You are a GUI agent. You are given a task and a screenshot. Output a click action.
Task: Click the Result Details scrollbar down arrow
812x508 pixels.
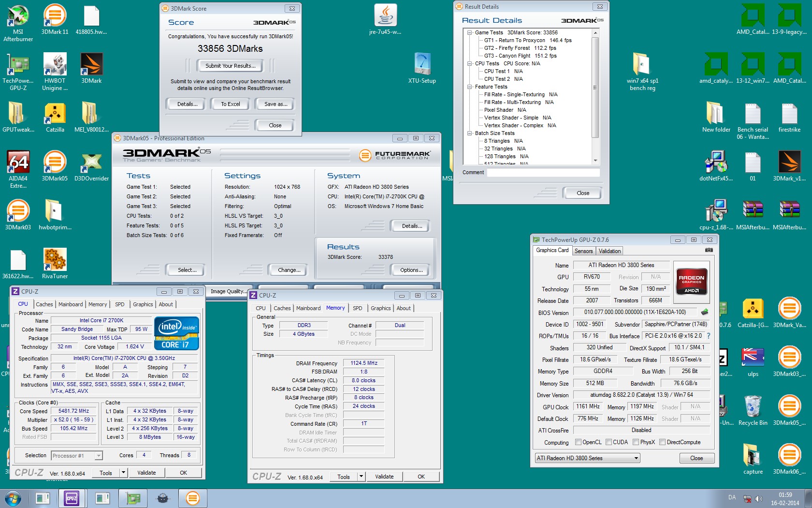[595, 160]
